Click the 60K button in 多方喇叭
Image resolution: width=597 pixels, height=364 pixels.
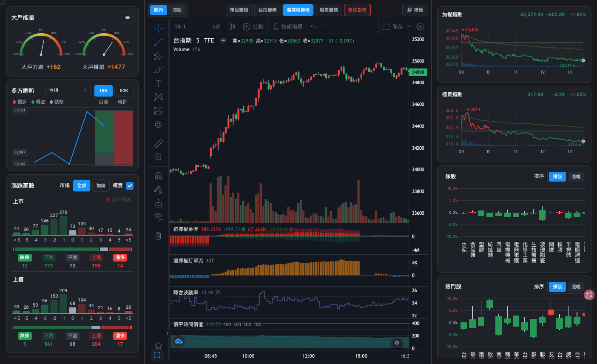coord(124,91)
